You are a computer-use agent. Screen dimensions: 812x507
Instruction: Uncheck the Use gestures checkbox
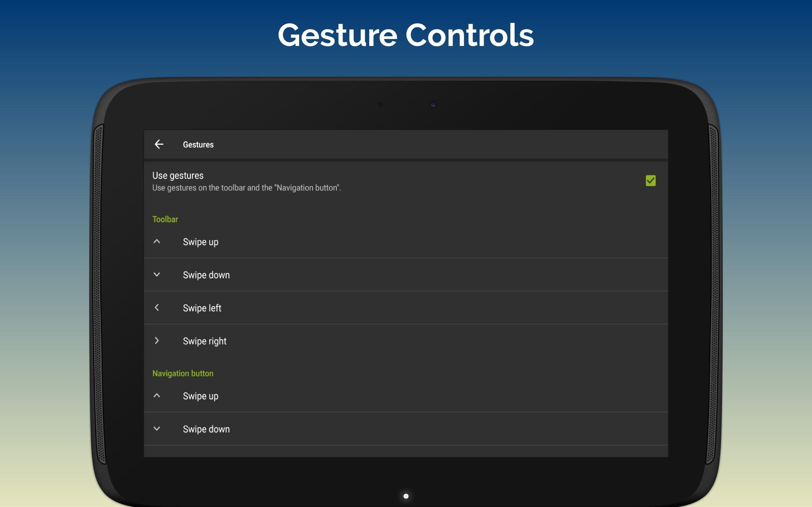point(650,181)
